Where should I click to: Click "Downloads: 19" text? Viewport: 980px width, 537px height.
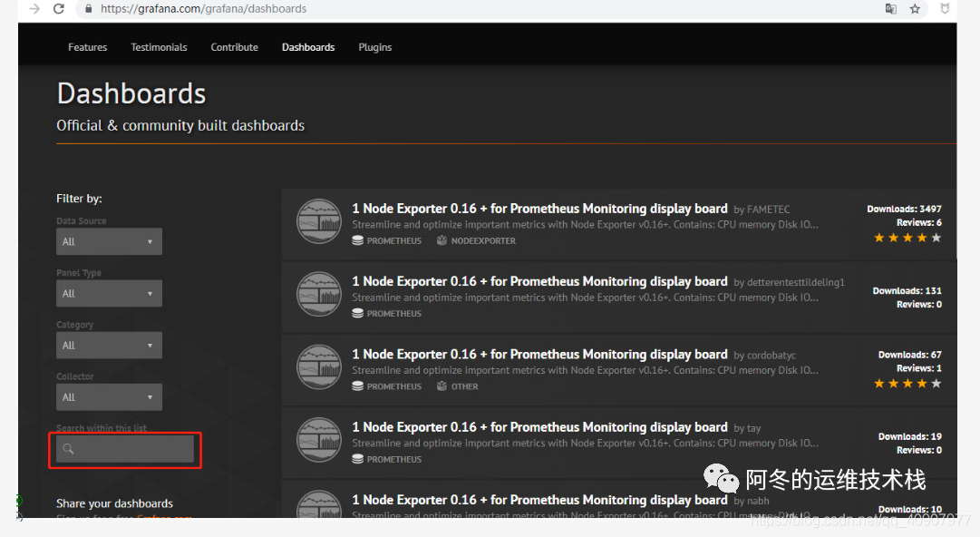(909, 436)
